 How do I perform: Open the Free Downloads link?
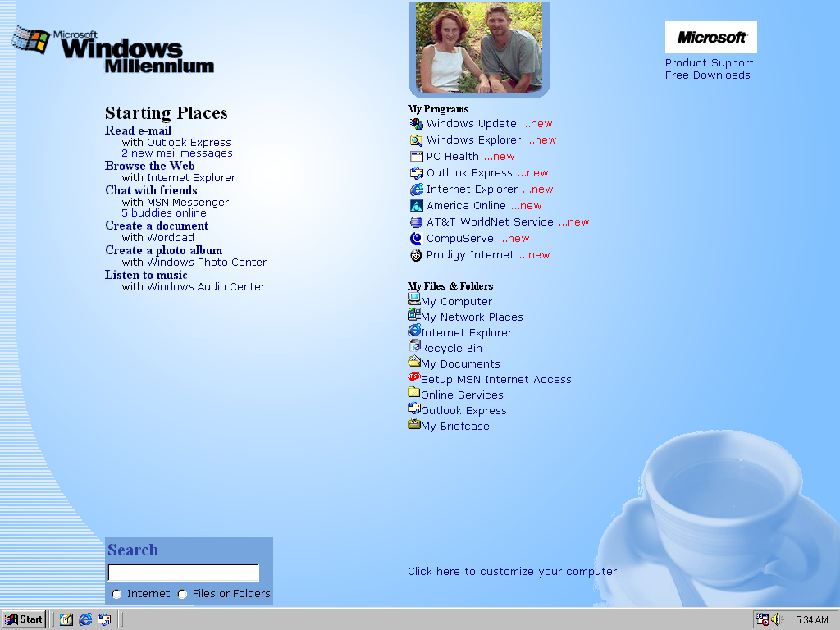coord(707,75)
